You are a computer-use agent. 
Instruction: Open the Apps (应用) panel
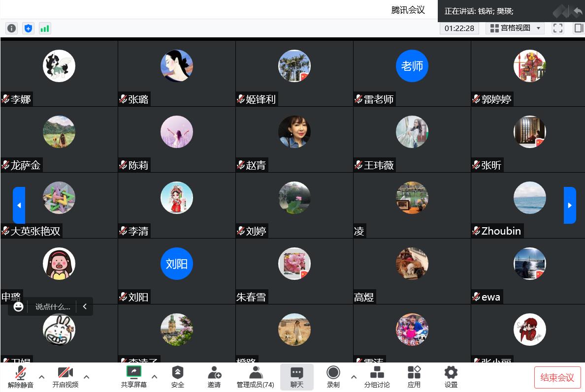coord(414,377)
